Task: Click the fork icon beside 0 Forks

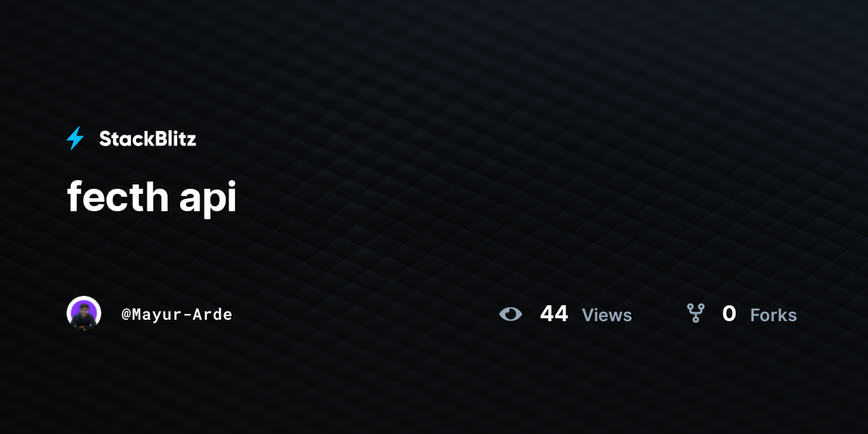Action: click(x=696, y=313)
